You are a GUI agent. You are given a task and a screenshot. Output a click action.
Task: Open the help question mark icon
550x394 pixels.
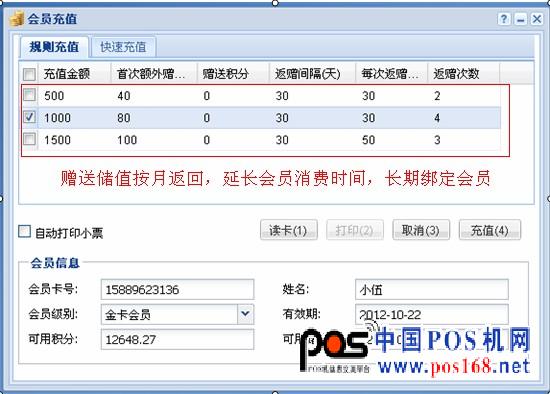[x=504, y=19]
